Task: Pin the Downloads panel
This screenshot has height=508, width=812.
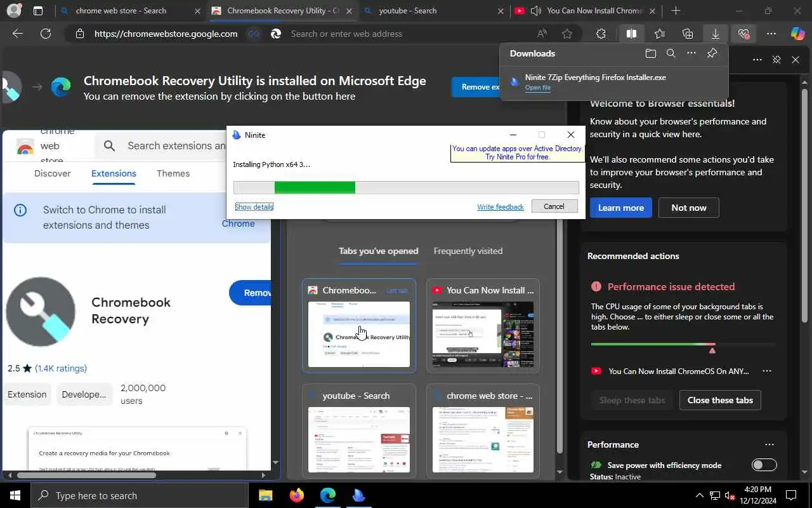Action: pos(712,53)
